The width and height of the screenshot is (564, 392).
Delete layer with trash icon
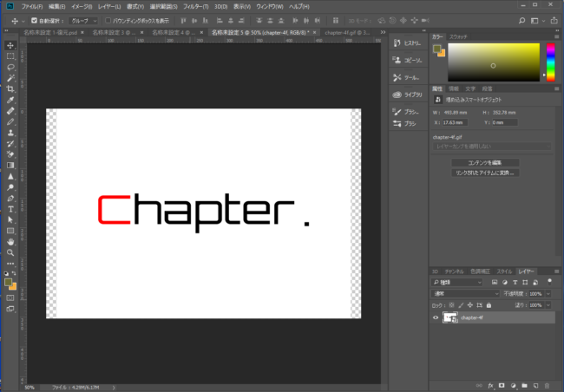pos(547,386)
